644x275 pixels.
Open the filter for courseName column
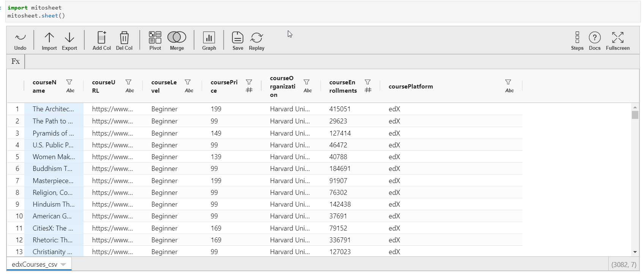(x=69, y=82)
